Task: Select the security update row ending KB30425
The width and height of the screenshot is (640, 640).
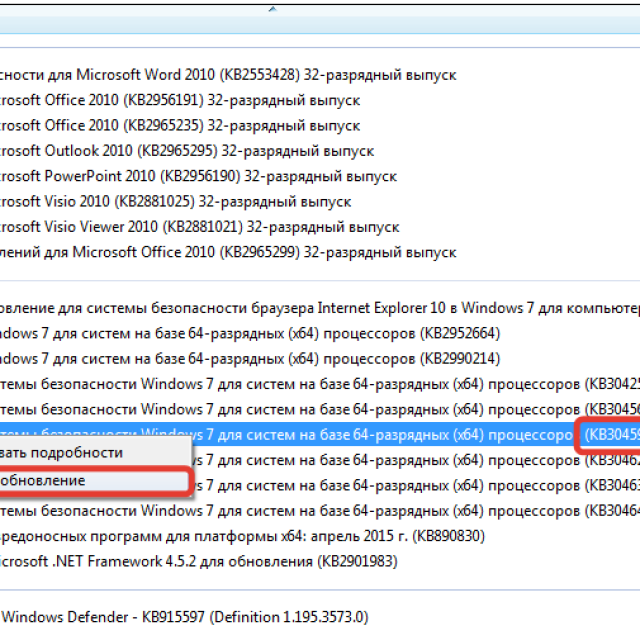Action: coord(320,384)
